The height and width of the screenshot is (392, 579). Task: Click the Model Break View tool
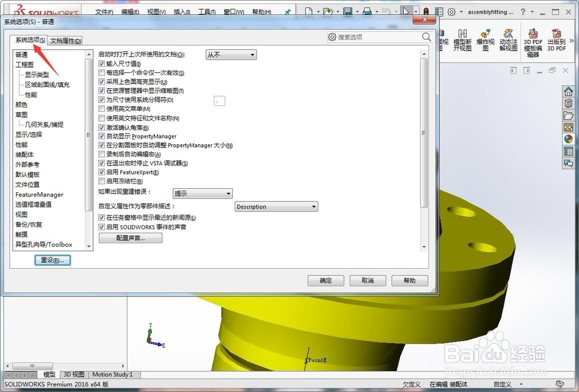(x=462, y=40)
